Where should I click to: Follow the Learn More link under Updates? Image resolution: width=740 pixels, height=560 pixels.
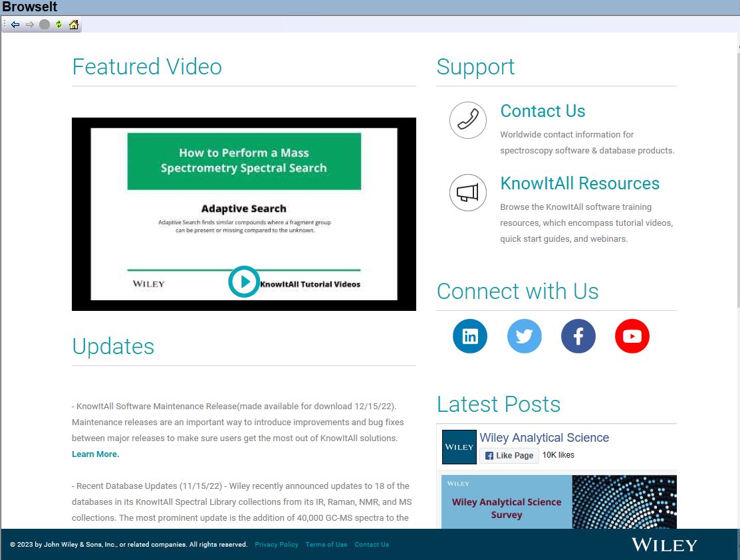pyautogui.click(x=96, y=454)
